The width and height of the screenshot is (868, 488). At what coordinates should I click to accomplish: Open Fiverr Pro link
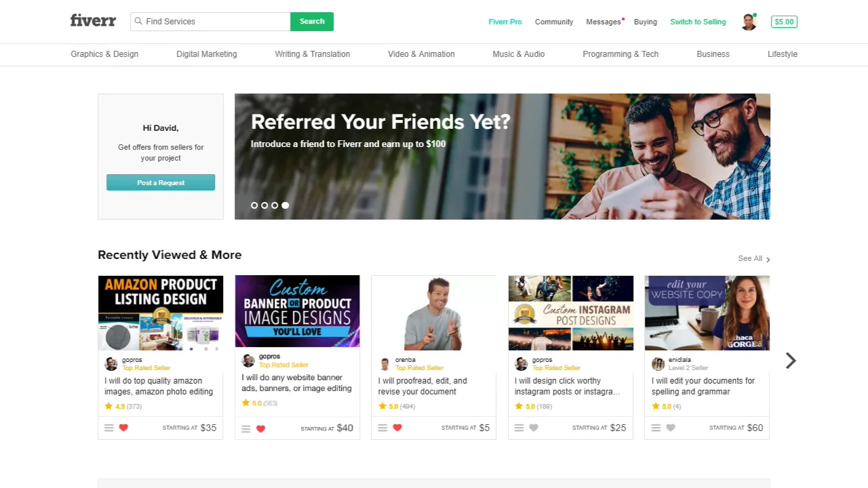click(505, 22)
